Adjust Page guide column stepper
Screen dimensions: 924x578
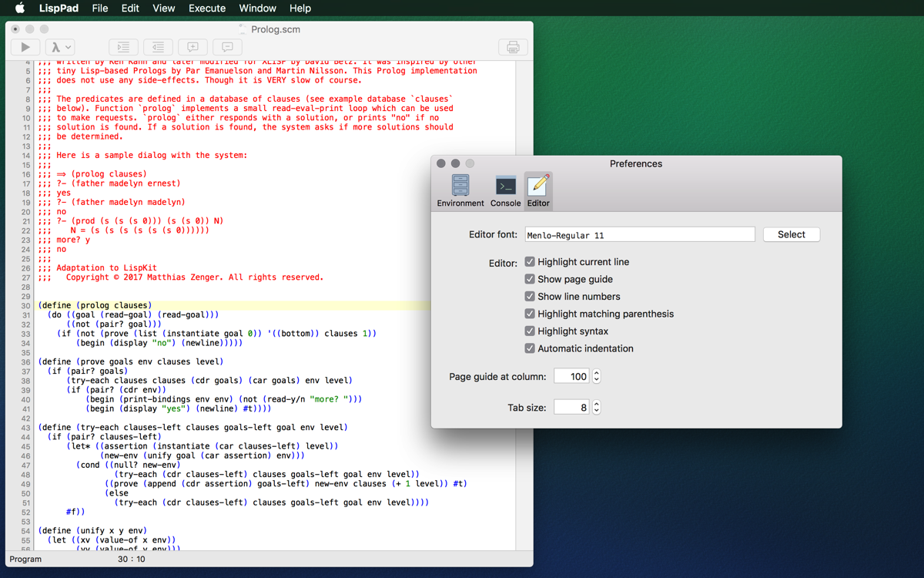click(x=596, y=376)
